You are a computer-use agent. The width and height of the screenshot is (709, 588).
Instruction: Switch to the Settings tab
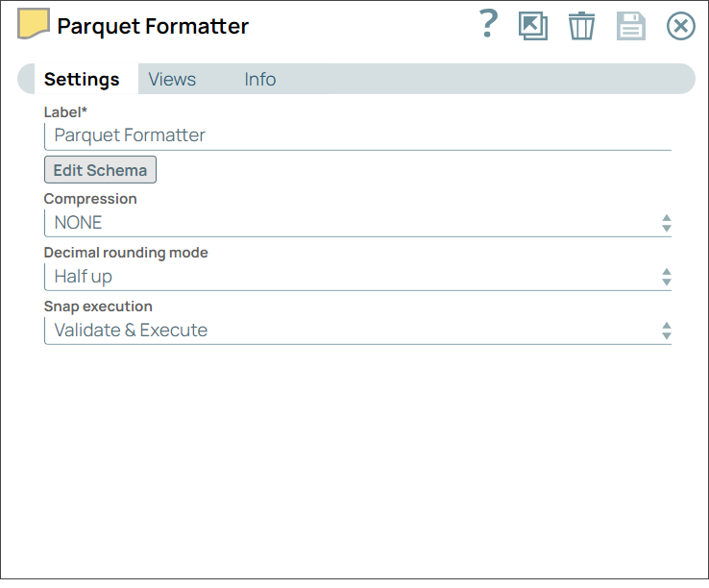(x=82, y=80)
